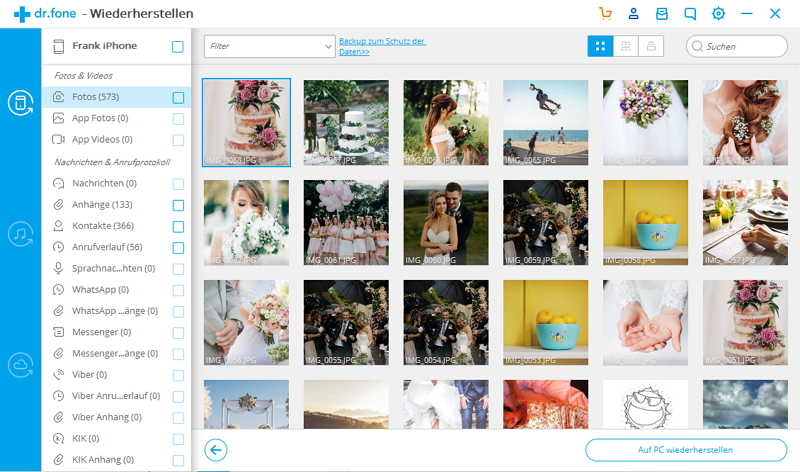Tick the Viber (0) checkbox
800x472 pixels.
point(178,376)
